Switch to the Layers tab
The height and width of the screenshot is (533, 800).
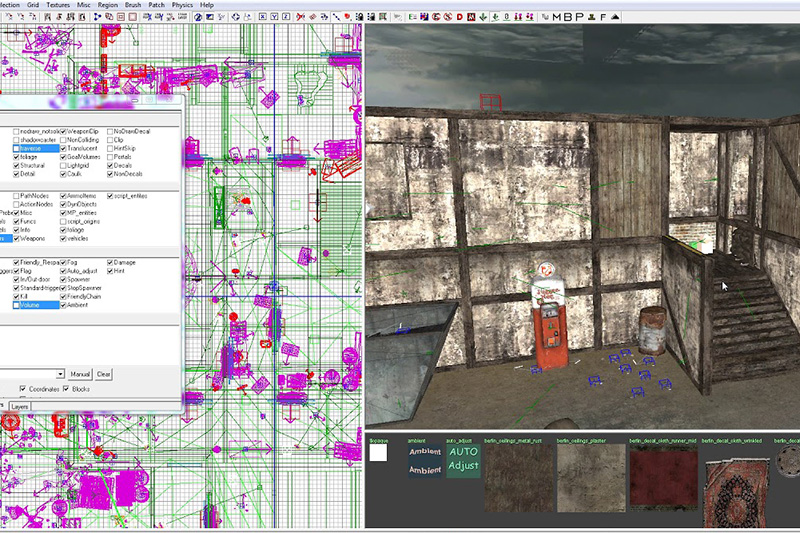[x=20, y=407]
